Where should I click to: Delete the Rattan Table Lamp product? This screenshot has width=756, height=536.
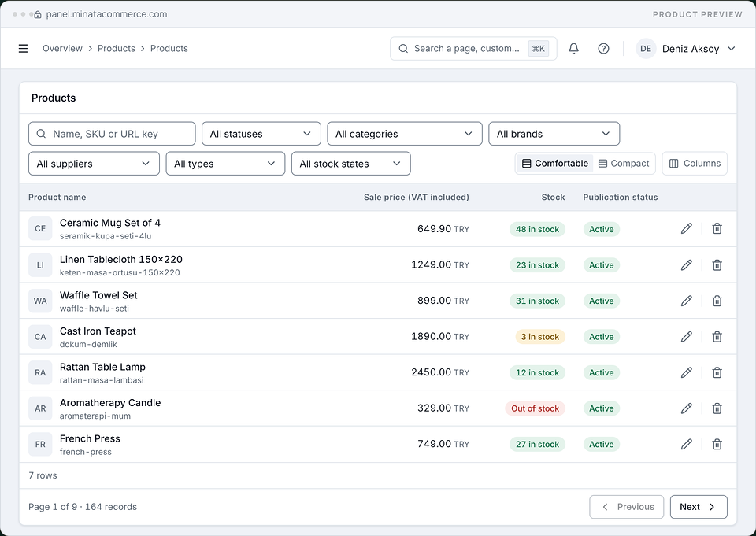(x=717, y=372)
